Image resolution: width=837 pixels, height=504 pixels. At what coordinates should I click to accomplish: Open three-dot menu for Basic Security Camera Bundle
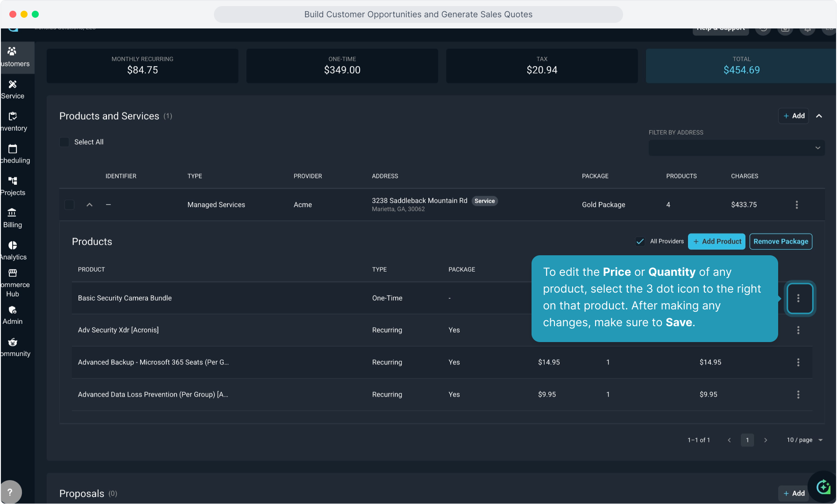coord(798,298)
